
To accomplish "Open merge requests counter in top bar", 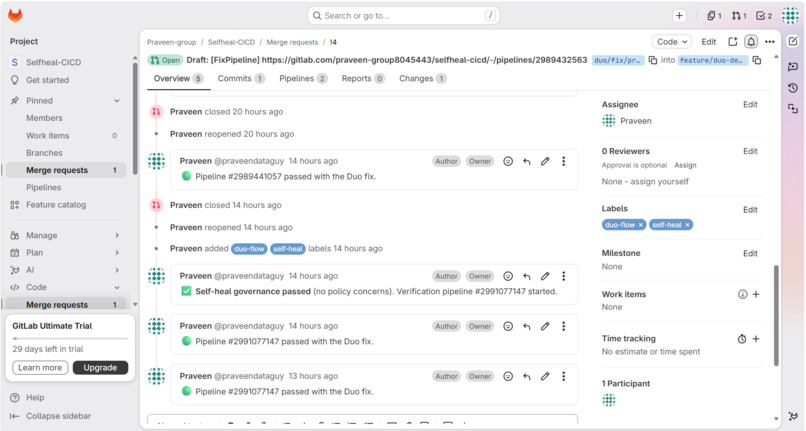I will 739,16.
